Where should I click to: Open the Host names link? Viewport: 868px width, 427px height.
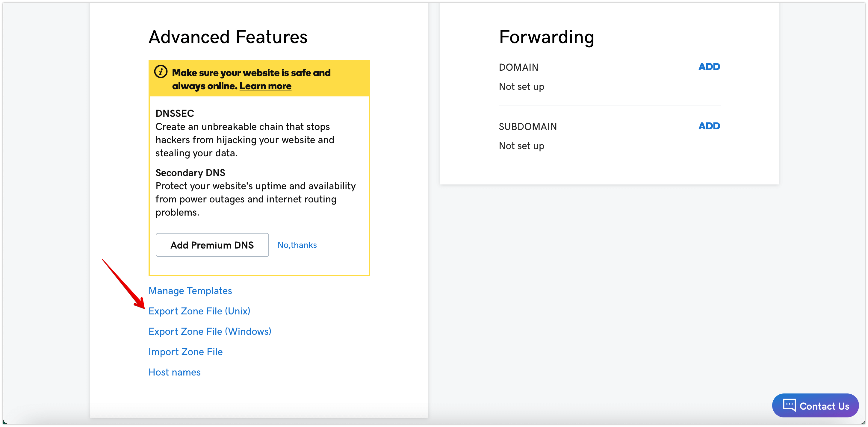(175, 372)
